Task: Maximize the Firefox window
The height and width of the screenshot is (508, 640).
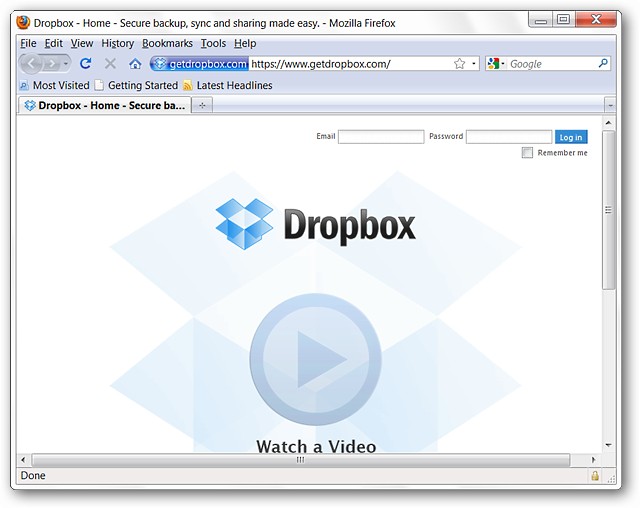Action: 564,20
